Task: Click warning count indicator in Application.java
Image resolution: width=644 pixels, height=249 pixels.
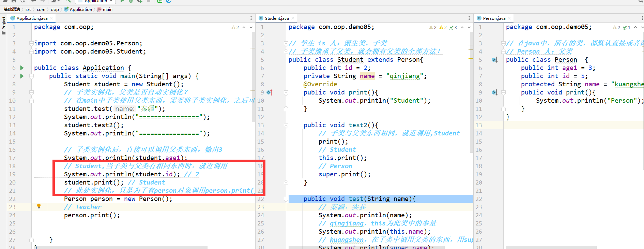Action: pyautogui.click(x=235, y=27)
